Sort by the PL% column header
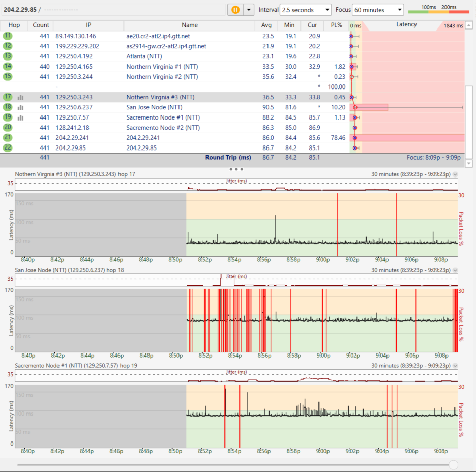 pyautogui.click(x=336, y=25)
